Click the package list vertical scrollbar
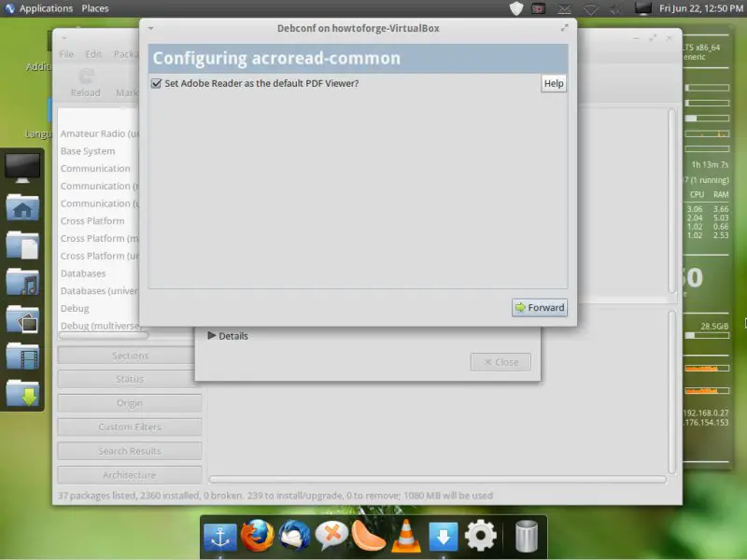 pyautogui.click(x=671, y=201)
